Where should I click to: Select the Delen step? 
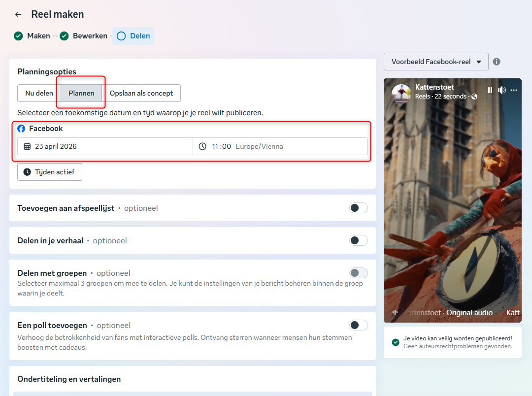(x=133, y=36)
